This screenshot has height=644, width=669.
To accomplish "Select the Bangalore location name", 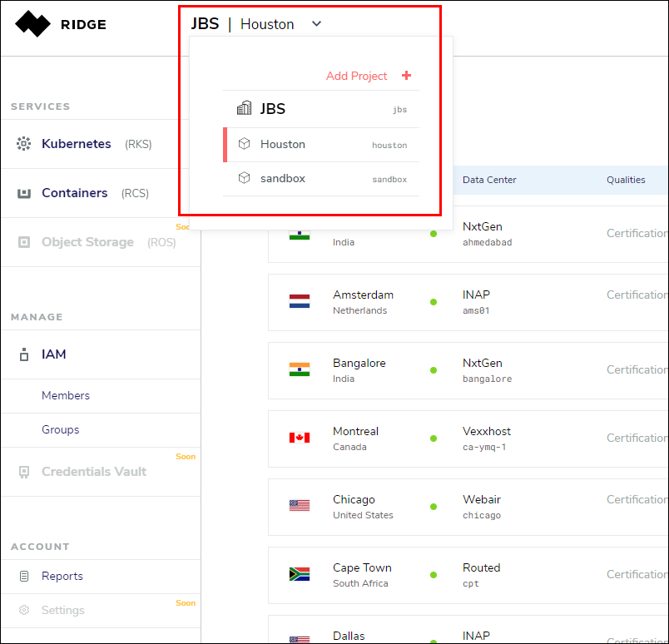I will (x=359, y=363).
